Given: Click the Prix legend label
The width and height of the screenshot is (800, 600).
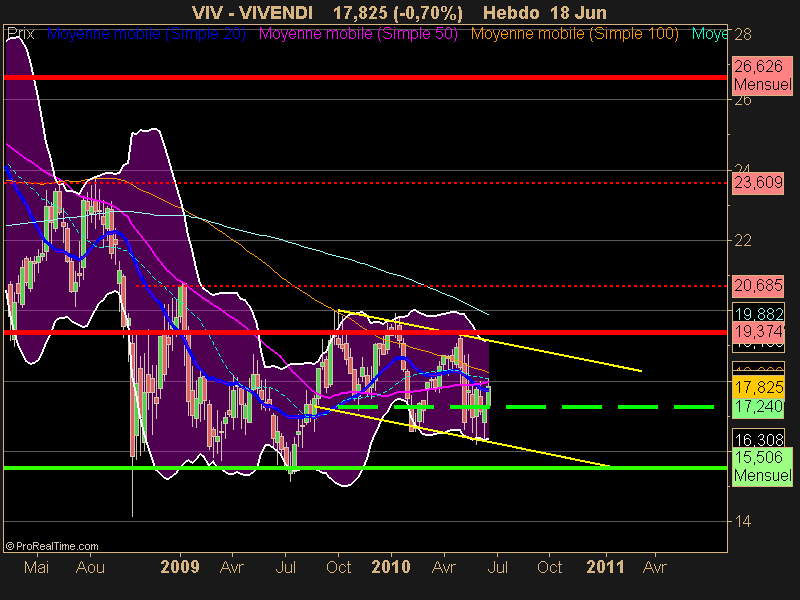Looking at the screenshot, I should pyautogui.click(x=20, y=34).
